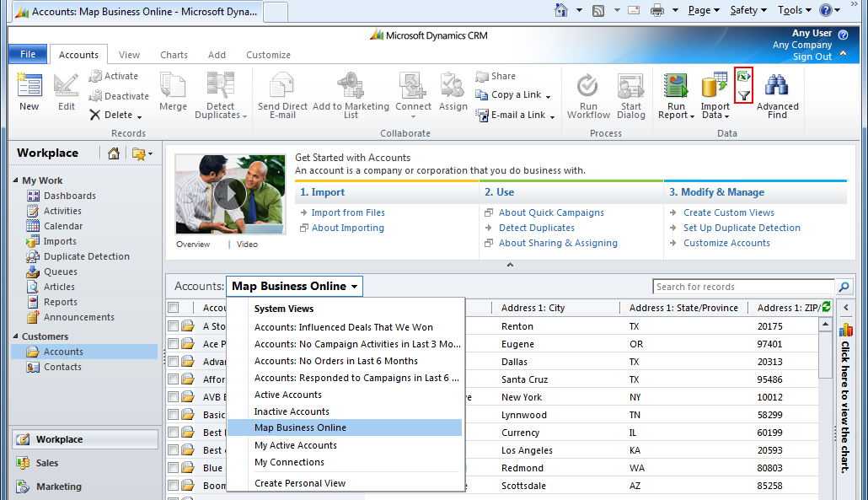
Task: Collapse the Customers tree group
Action: (x=15, y=336)
